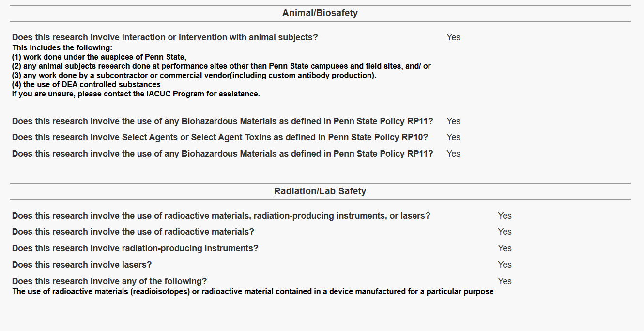Click the 'any of the following' question
This screenshot has height=331, width=644.
point(109,281)
